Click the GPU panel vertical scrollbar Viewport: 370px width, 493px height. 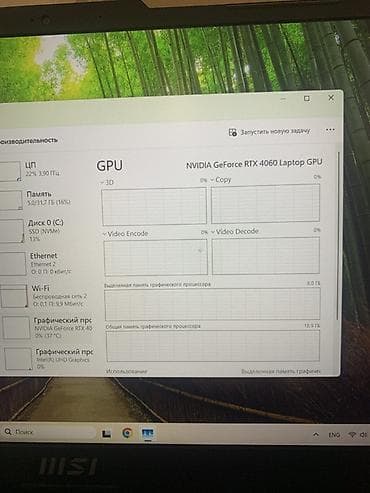click(338, 235)
